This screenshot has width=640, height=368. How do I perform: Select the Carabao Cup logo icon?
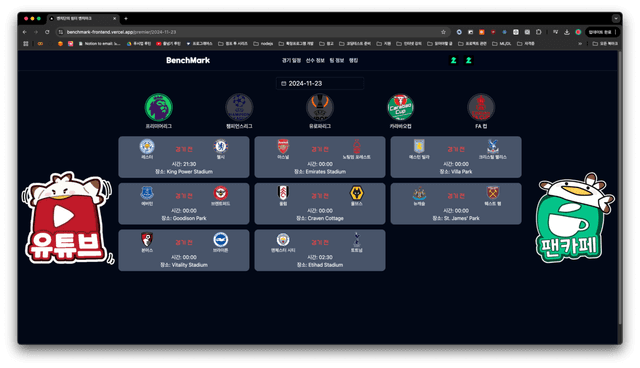(x=400, y=107)
